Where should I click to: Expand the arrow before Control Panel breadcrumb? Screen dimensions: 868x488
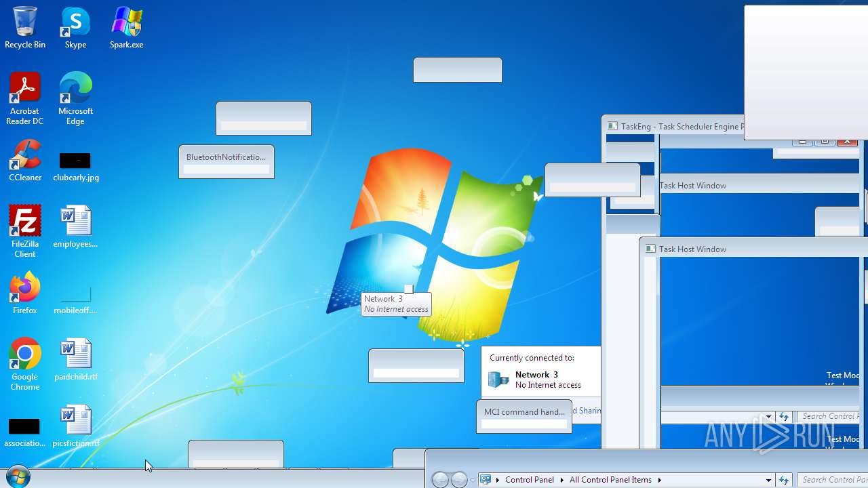498,480
